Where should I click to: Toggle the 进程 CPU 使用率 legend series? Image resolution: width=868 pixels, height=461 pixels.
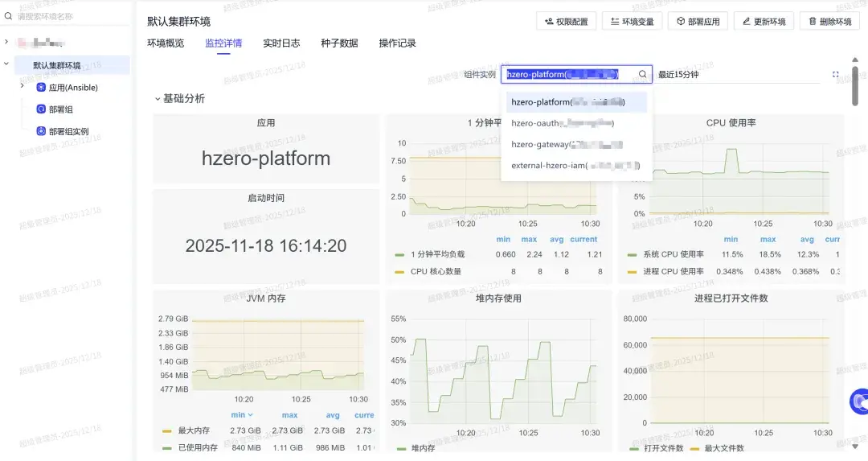tap(674, 271)
